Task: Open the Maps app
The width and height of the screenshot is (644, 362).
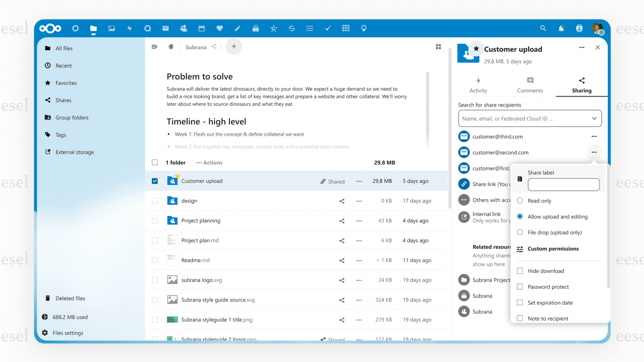Action: 364,28
